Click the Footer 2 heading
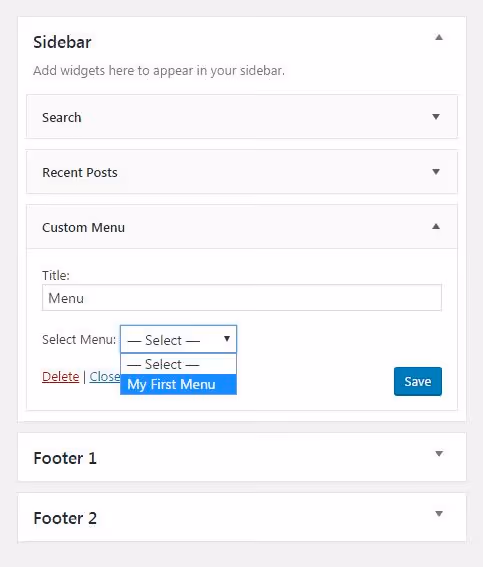This screenshot has width=483, height=567. [65, 518]
